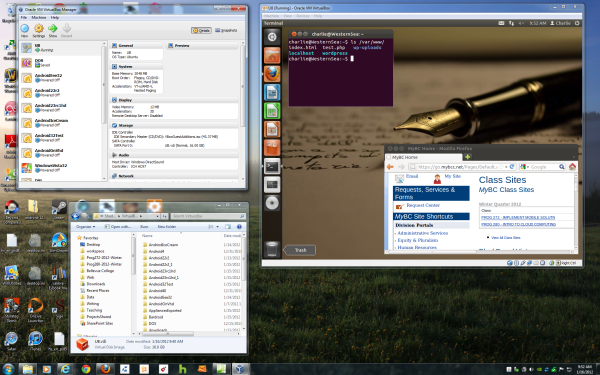Click New in VirtualBox Manager toolbar
Image resolution: width=600 pixels, height=375 pixels.
tap(24, 30)
